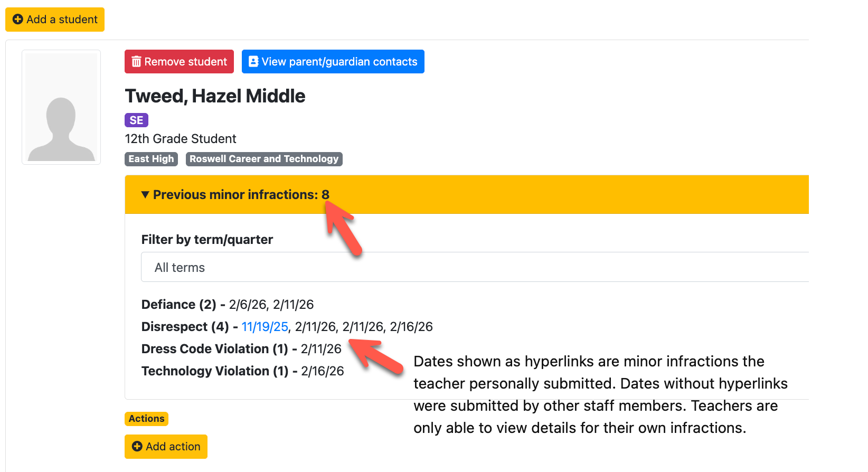The width and height of the screenshot is (868, 472).
Task: Click the plus icon on Add action
Action: click(137, 447)
